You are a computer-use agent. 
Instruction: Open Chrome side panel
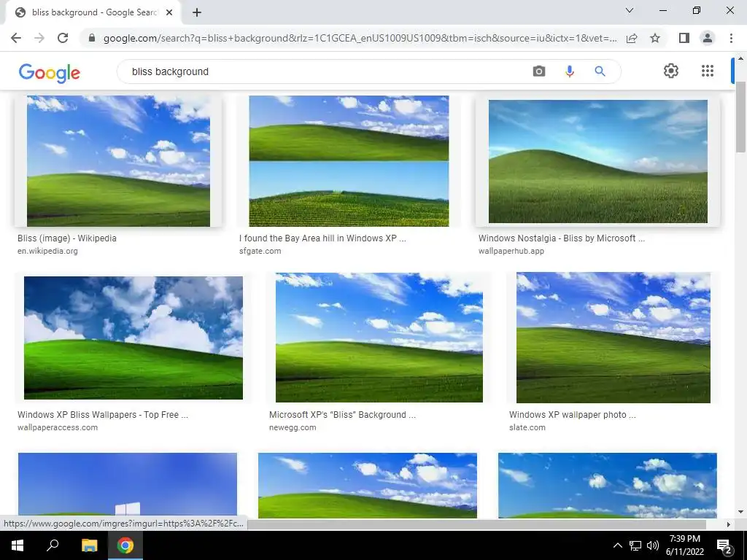point(684,38)
